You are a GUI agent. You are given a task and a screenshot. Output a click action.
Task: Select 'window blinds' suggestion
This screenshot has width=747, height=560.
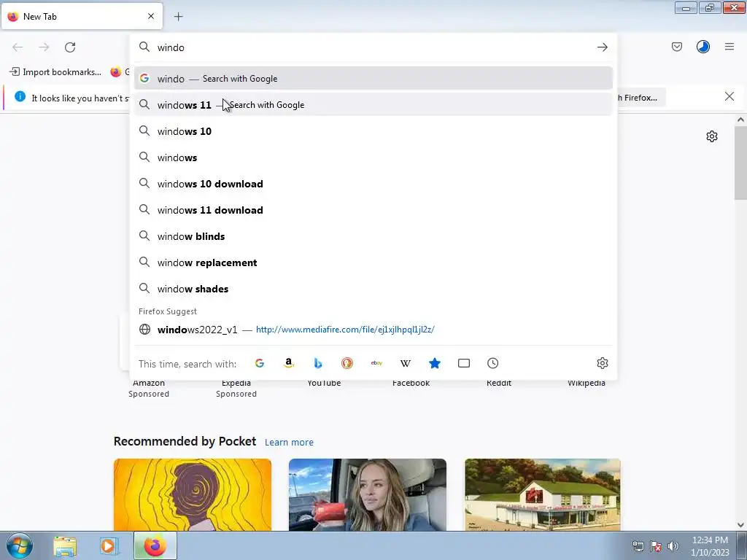[373, 236]
